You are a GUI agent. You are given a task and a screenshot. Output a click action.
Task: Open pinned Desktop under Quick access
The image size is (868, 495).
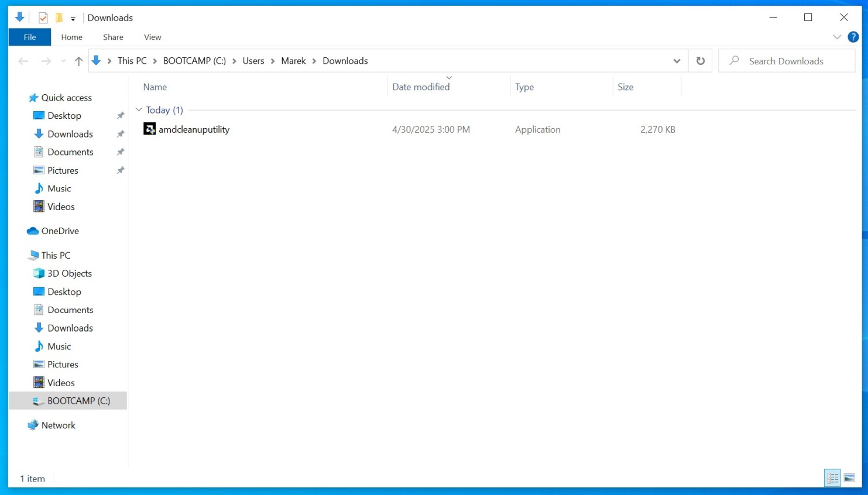pos(64,116)
